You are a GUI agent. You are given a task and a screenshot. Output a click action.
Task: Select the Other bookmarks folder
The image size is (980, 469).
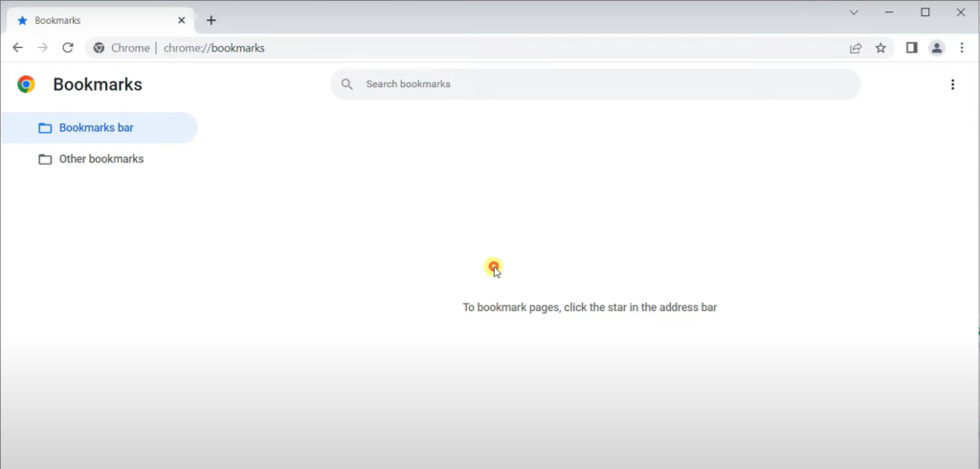(x=100, y=159)
